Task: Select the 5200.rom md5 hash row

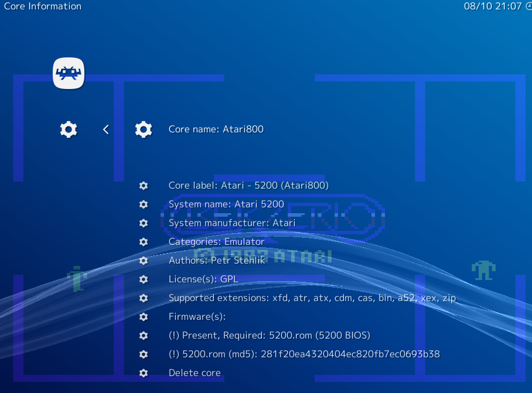Action: click(304, 354)
